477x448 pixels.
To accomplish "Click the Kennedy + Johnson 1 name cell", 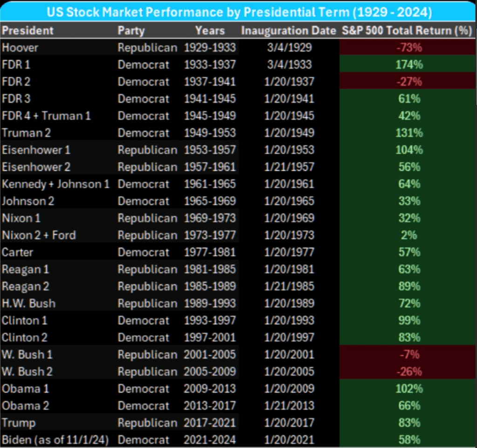I will click(x=56, y=184).
